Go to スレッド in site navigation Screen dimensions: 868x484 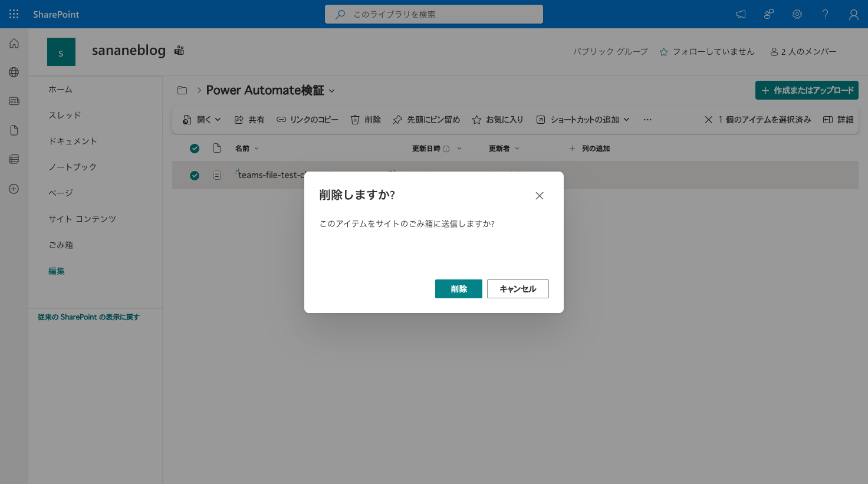pos(65,115)
